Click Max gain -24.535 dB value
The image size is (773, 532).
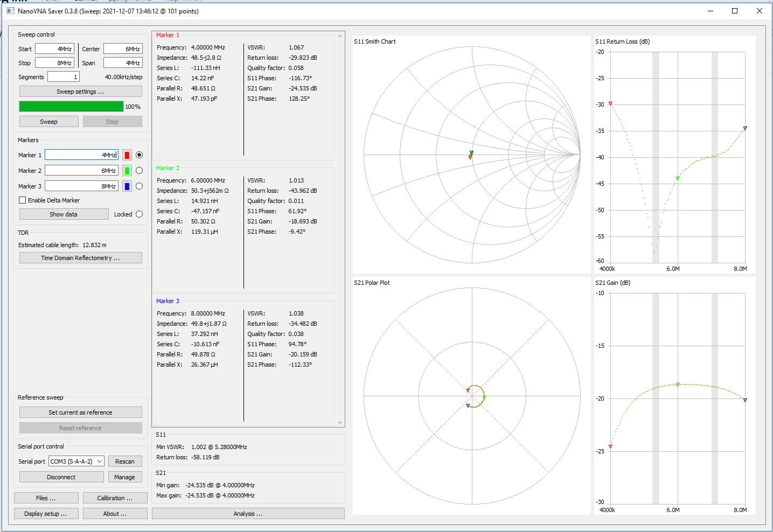coord(220,495)
